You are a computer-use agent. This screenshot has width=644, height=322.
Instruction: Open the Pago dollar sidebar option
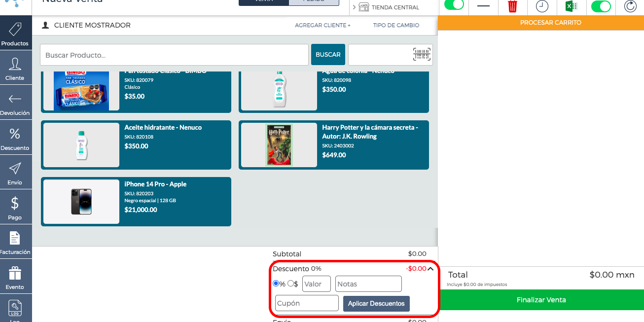click(x=15, y=207)
